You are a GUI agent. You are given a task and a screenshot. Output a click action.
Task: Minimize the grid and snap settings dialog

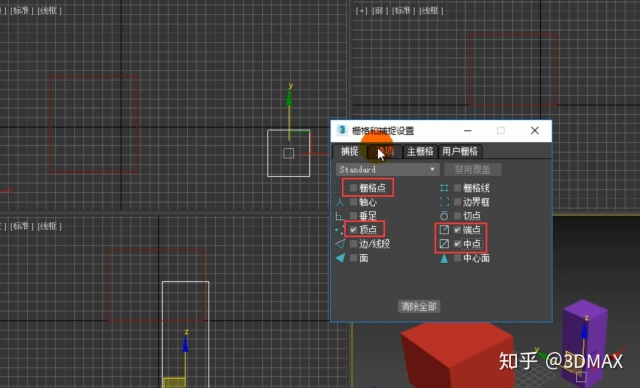tap(468, 131)
